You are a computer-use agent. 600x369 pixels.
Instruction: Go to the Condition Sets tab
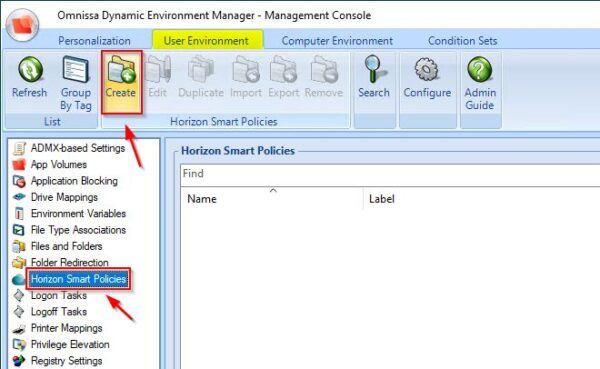[x=463, y=41]
